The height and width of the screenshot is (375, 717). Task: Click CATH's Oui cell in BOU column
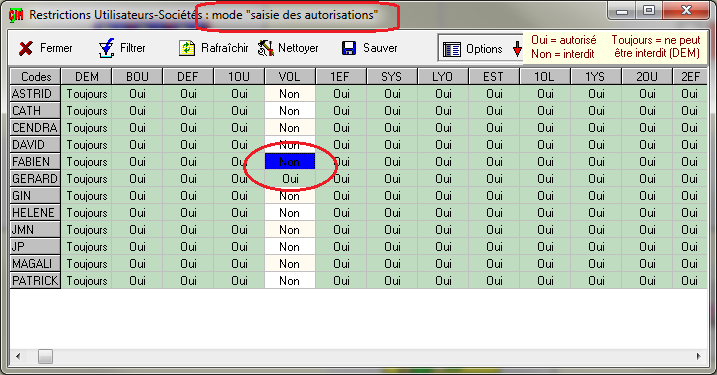[137, 111]
